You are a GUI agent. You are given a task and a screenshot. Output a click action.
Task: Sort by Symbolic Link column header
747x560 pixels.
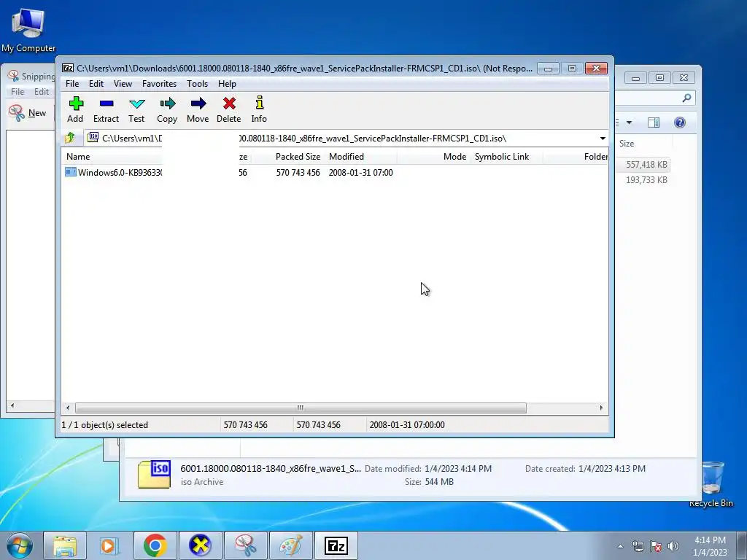point(502,156)
